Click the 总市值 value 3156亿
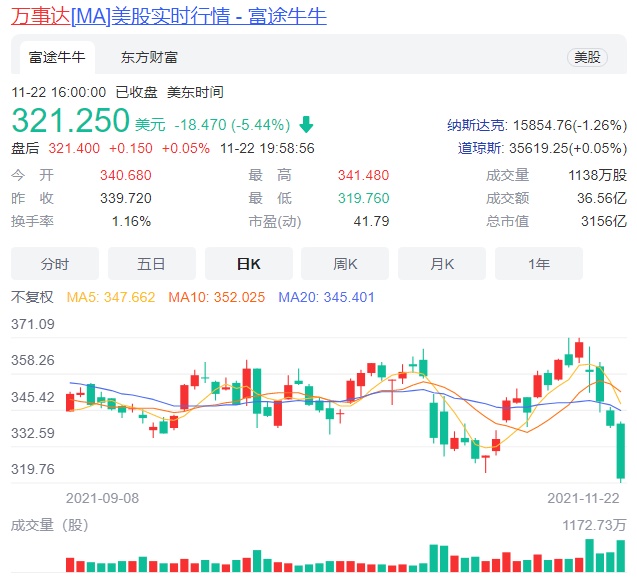The width and height of the screenshot is (637, 582). [604, 221]
